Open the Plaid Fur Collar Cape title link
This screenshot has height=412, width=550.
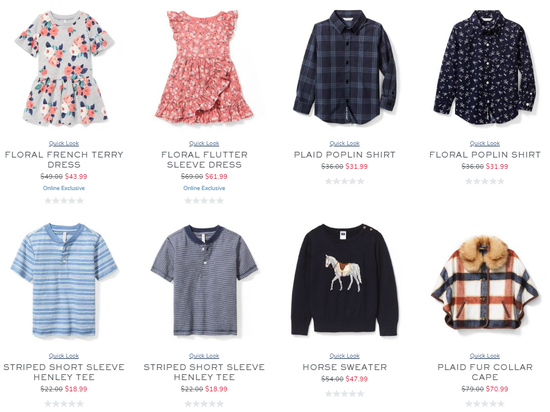tap(485, 372)
